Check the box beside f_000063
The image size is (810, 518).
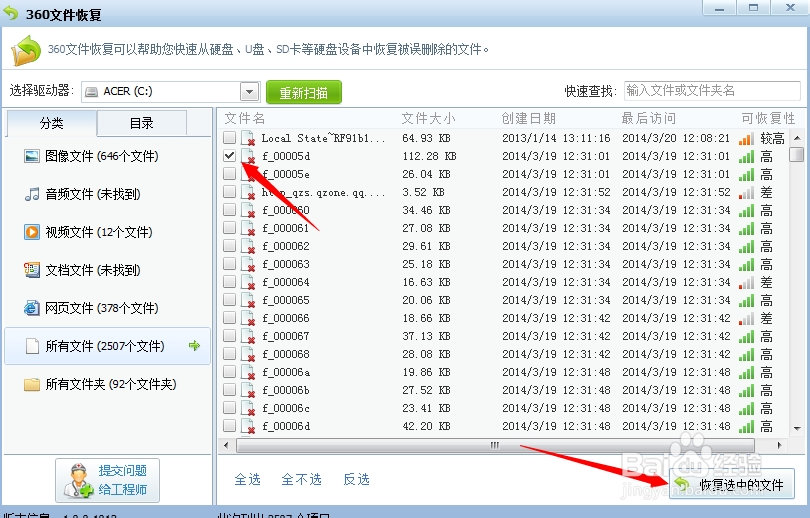point(229,263)
